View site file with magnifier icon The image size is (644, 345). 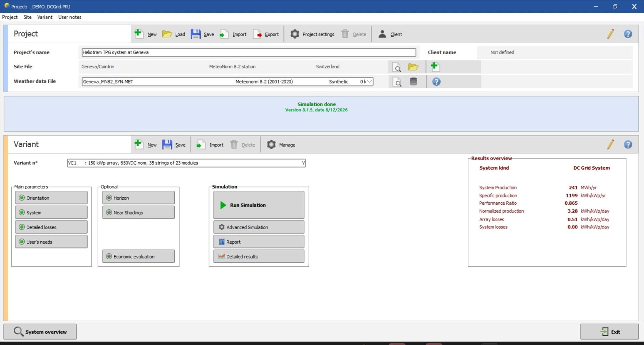[397, 67]
